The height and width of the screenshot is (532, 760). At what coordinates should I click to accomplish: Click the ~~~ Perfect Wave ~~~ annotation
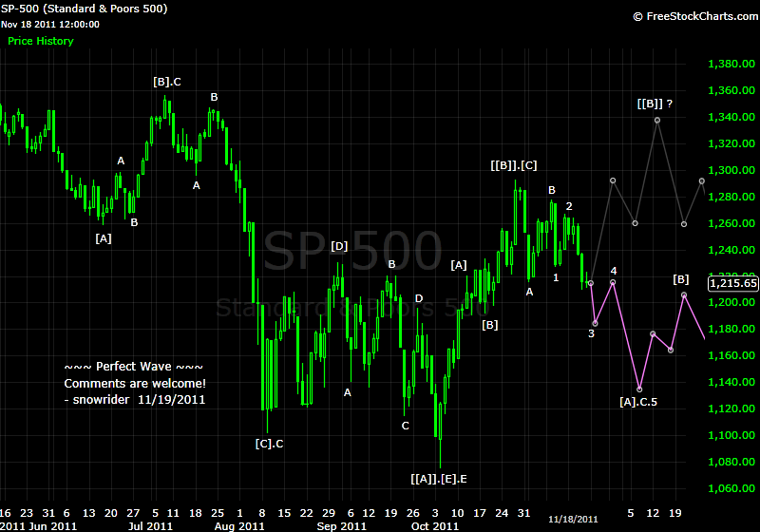(x=134, y=367)
